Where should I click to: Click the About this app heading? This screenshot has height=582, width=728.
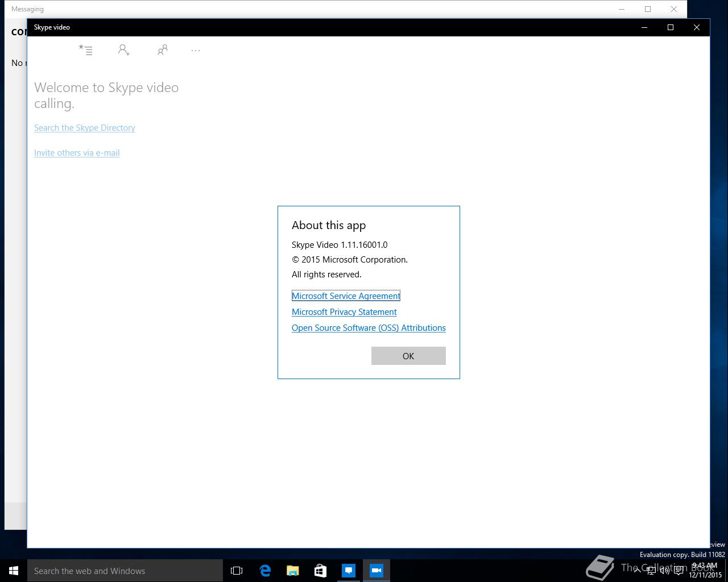click(329, 225)
